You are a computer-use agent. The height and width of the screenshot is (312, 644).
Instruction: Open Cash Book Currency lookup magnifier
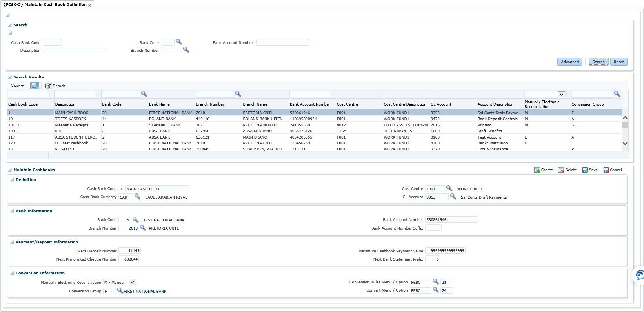pos(137,197)
